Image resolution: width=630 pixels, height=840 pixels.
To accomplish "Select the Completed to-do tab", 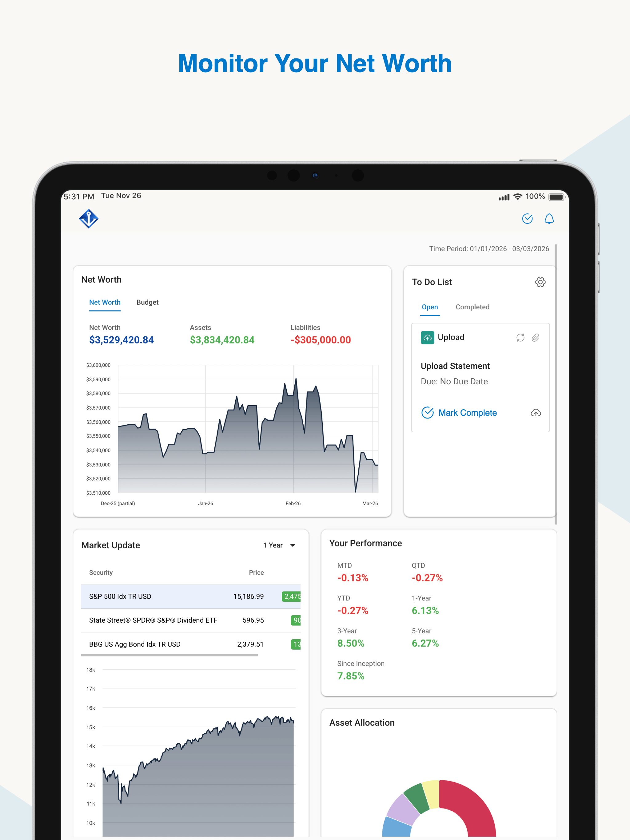I will [x=472, y=307].
